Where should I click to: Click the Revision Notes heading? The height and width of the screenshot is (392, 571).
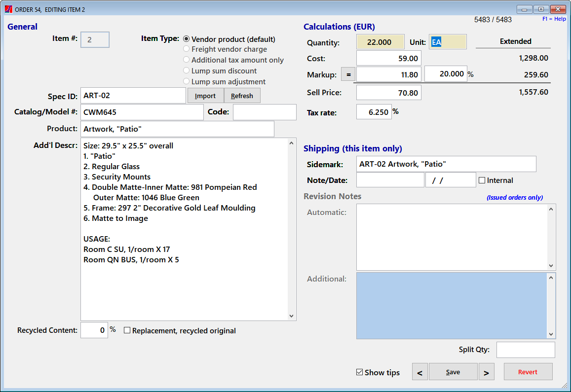(x=333, y=196)
